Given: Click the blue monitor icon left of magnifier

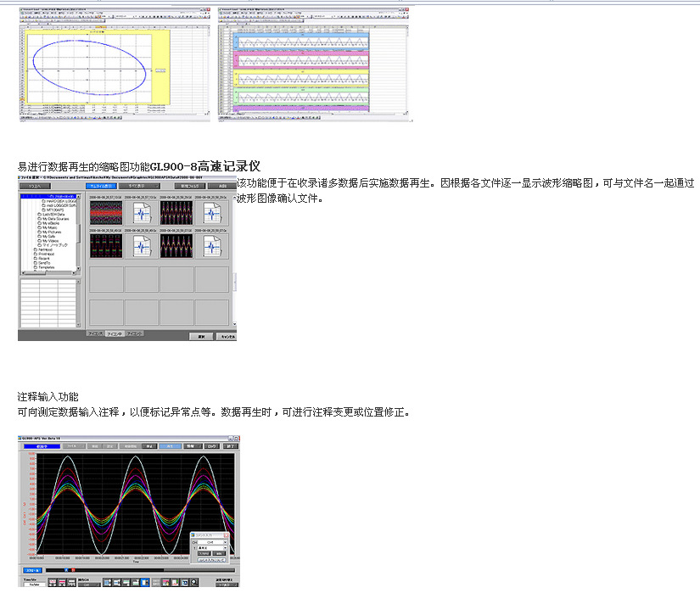Looking at the screenshot, I should point(184,582).
